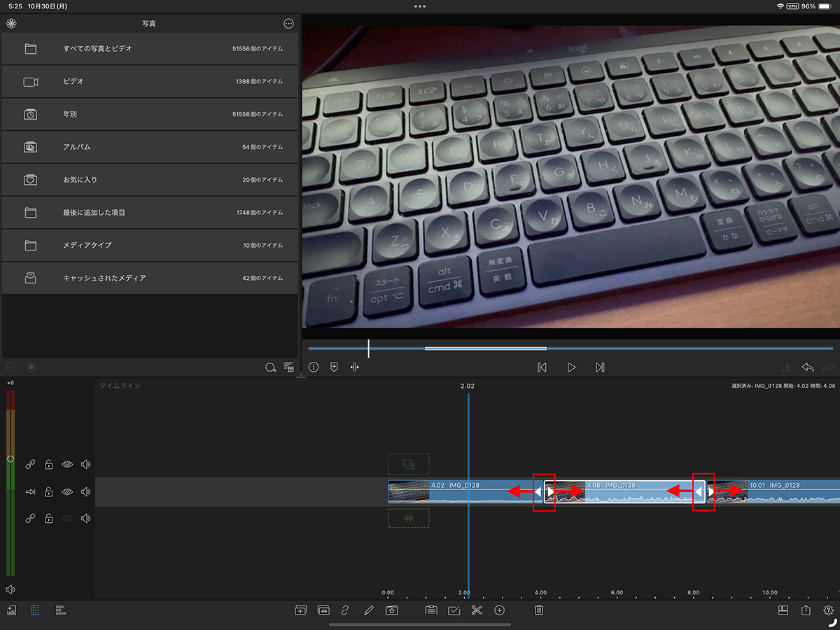Open the info icon below preview
Viewport: 840px width, 630px height.
tap(314, 367)
